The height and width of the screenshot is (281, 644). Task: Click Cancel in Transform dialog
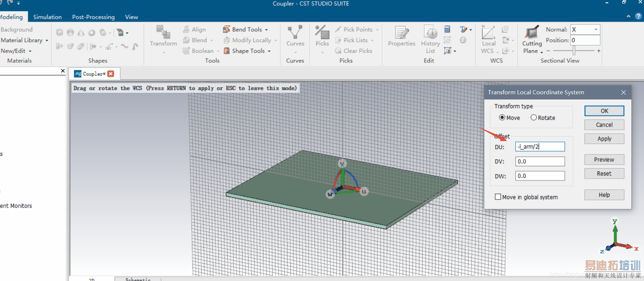[604, 125]
